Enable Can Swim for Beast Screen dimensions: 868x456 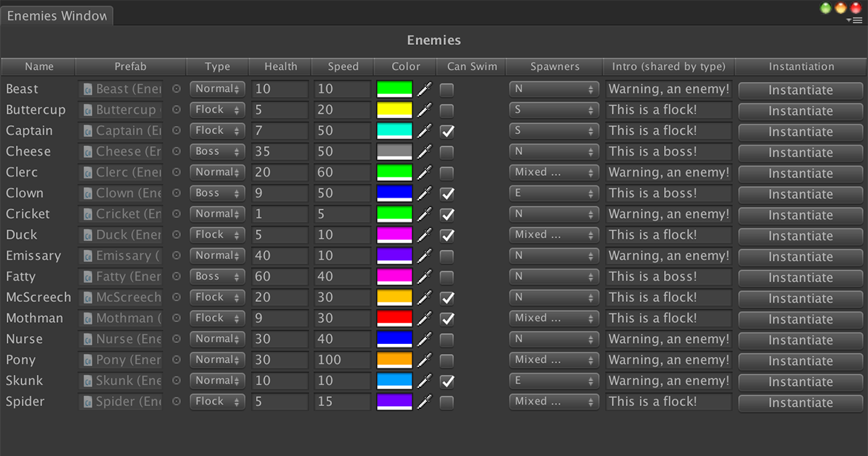[x=446, y=89]
